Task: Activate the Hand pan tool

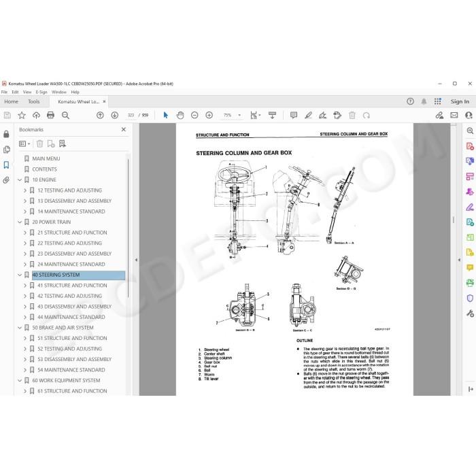Action: 180,116
